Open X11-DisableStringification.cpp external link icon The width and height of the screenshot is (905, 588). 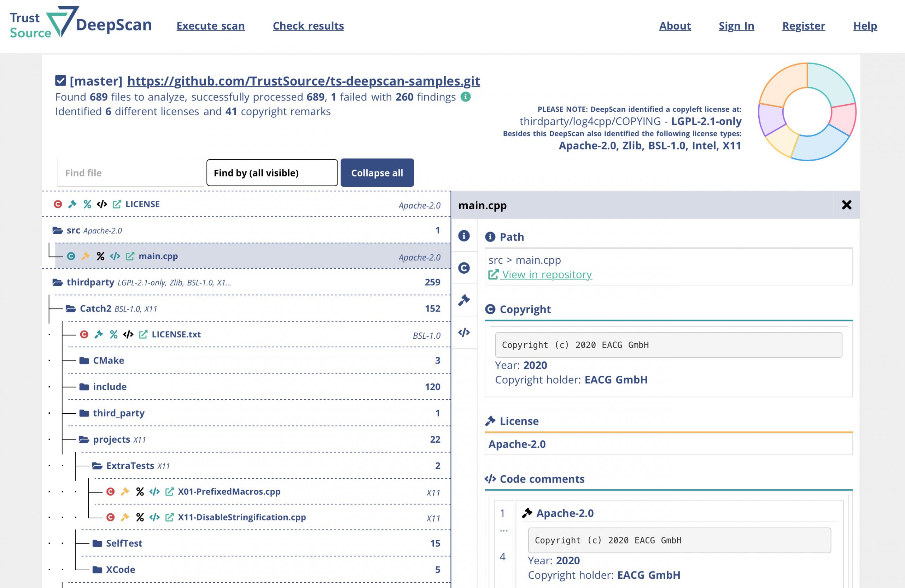pyautogui.click(x=170, y=517)
